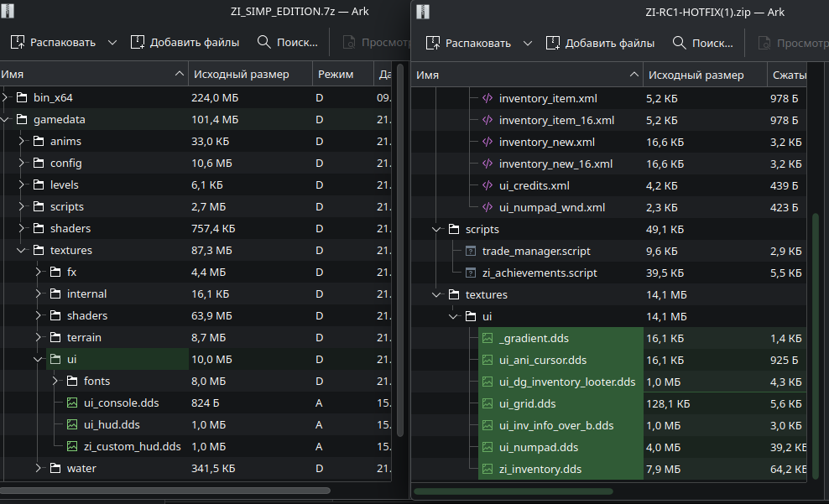Viewport: 829px width, 504px height.
Task: Collapse the gamedata folder
Action: point(6,119)
